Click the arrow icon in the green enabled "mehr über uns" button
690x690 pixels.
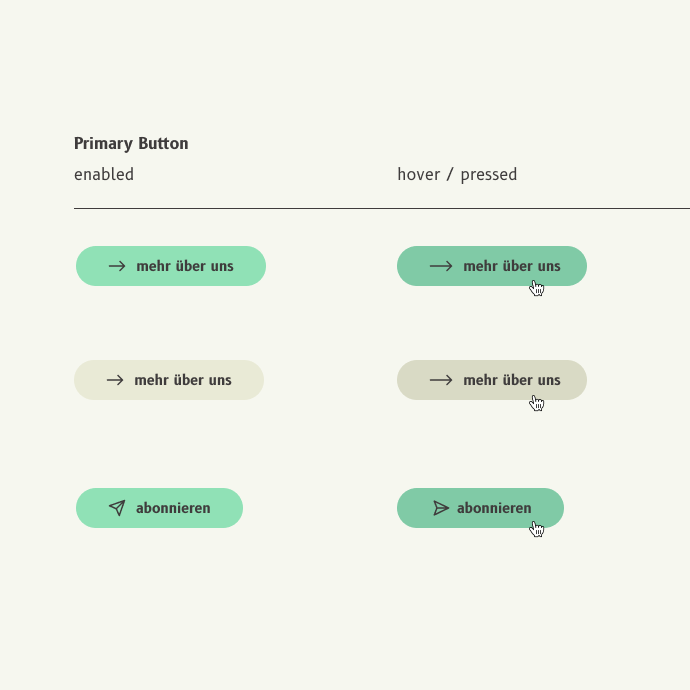click(117, 266)
